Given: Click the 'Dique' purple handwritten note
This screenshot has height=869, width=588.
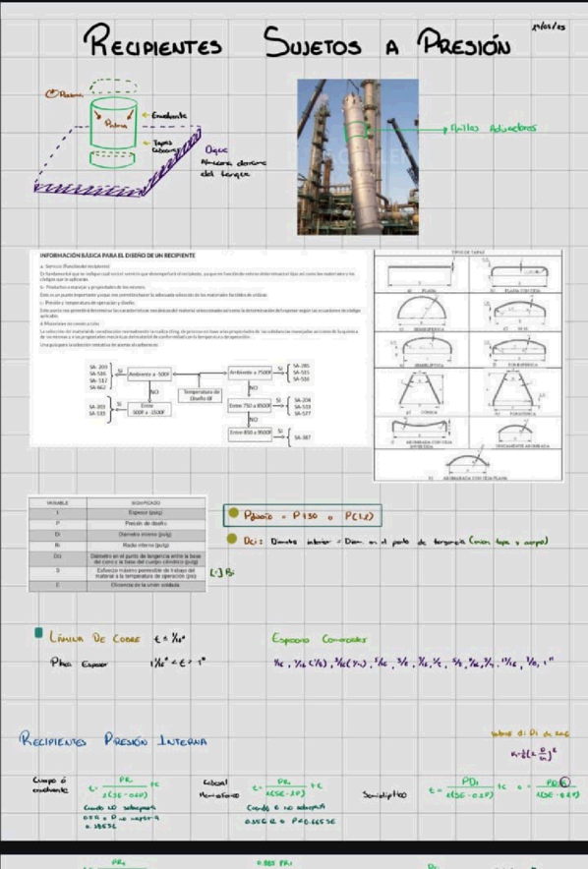Looking at the screenshot, I should (x=216, y=149).
